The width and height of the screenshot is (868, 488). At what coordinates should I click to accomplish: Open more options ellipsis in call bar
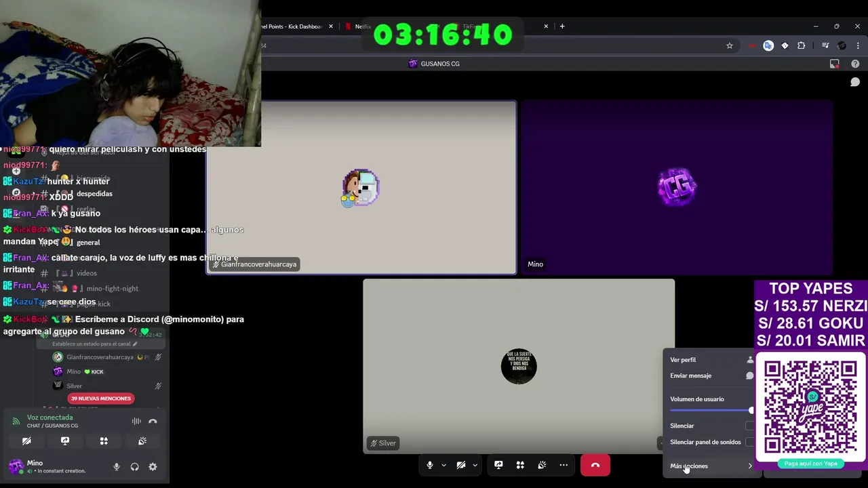pos(564,465)
